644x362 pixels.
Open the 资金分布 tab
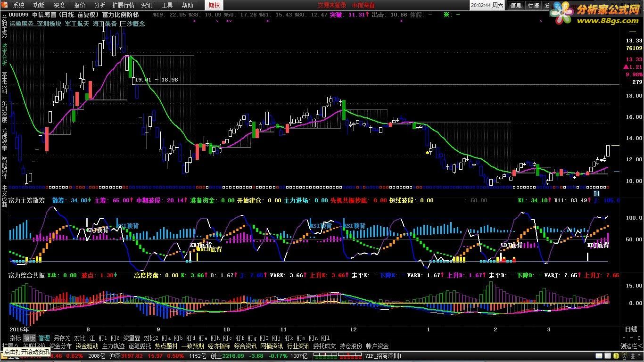[60, 346]
